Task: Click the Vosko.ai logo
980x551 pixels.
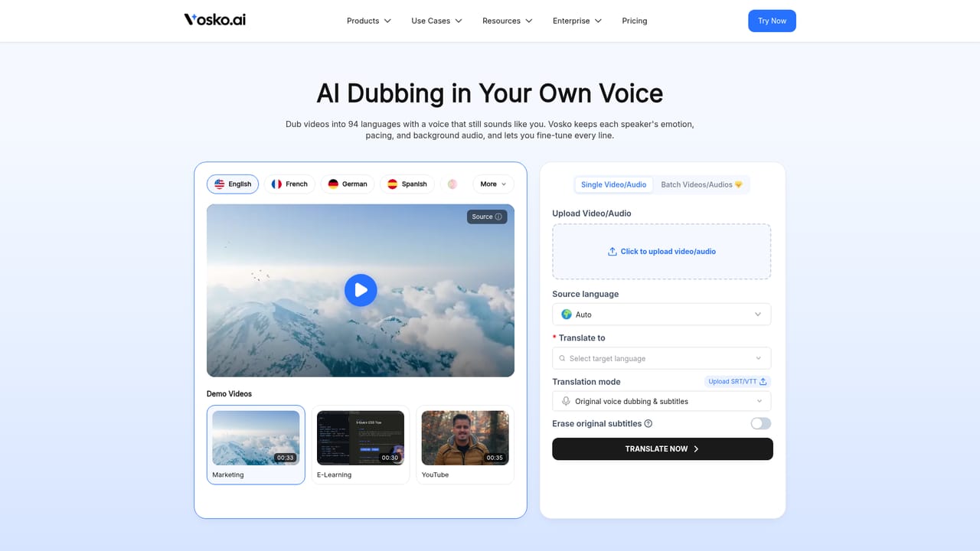Action: click(215, 20)
